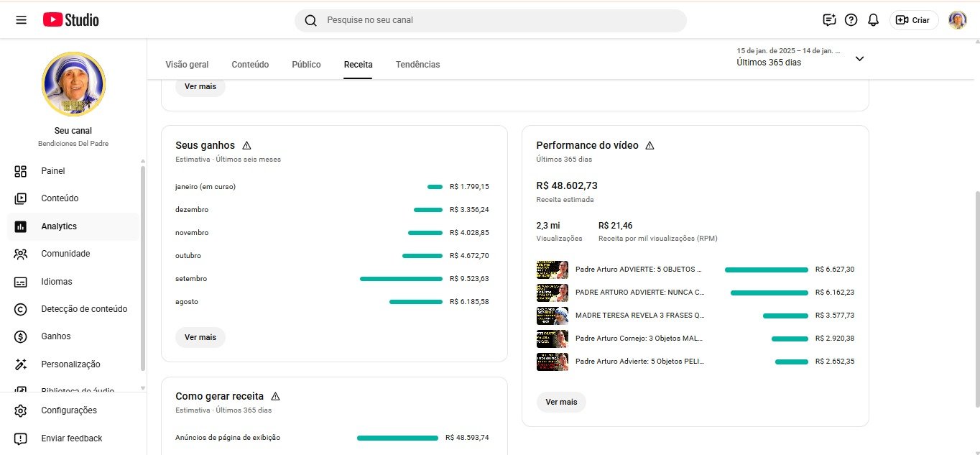Screen dimensions: 980x455
Task: Switch to the Tendências tab
Action: (x=417, y=65)
